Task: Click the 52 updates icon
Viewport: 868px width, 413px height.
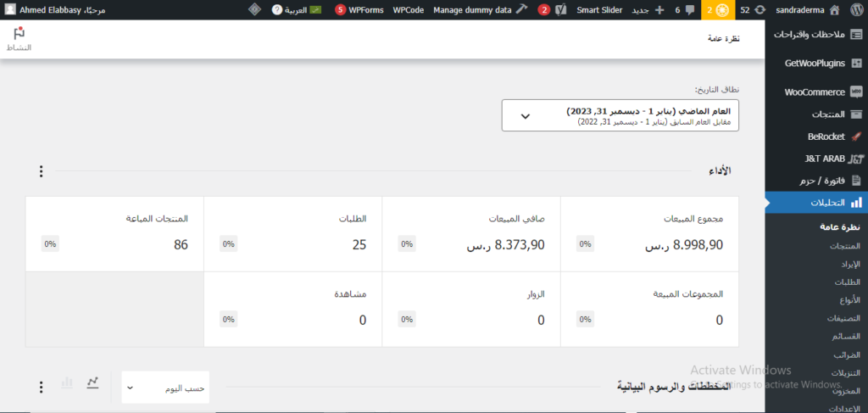Action: [x=760, y=9]
